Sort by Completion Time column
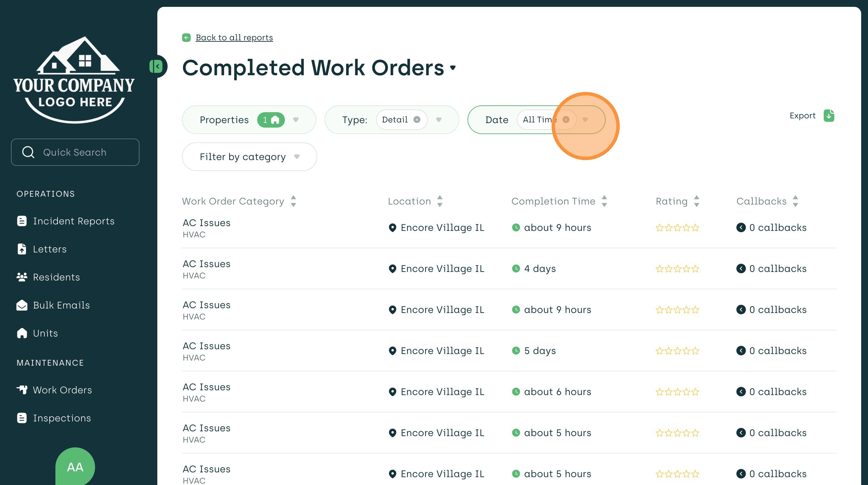Image resolution: width=868 pixels, height=485 pixels. point(604,201)
